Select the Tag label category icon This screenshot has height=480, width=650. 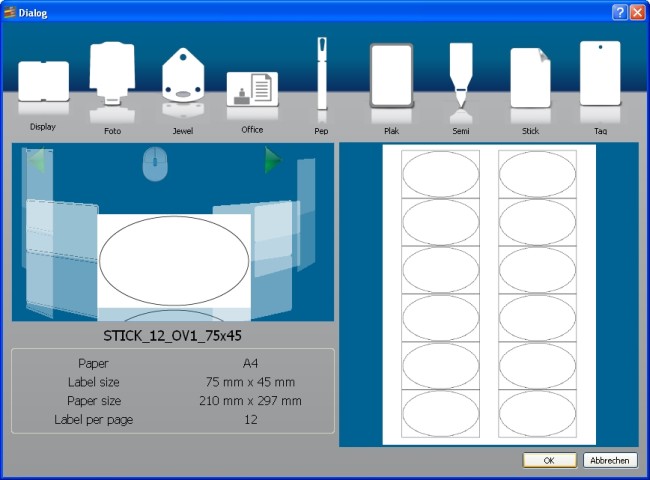(x=600, y=73)
